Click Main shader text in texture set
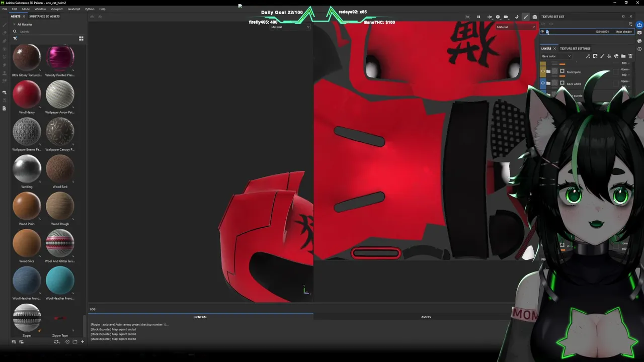 [623, 32]
